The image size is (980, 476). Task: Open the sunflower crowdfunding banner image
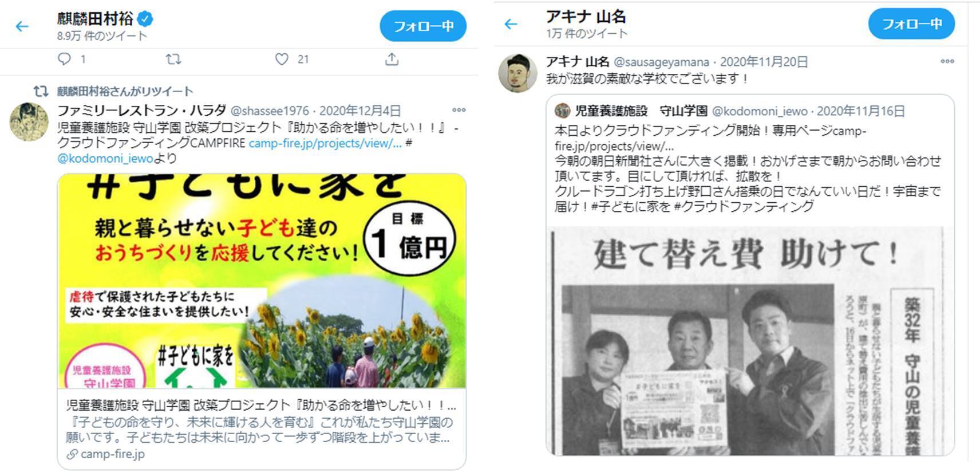(x=262, y=281)
